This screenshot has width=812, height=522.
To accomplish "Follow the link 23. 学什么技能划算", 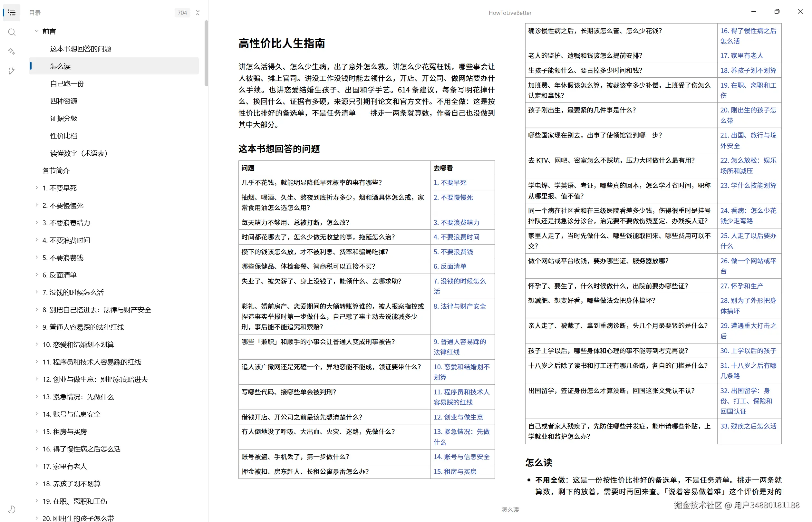I will [x=748, y=186].
